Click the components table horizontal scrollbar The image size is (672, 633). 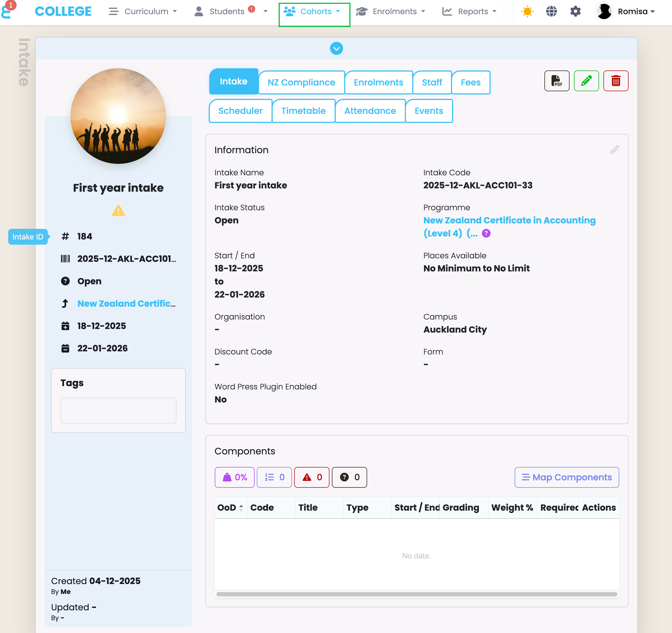click(416, 594)
